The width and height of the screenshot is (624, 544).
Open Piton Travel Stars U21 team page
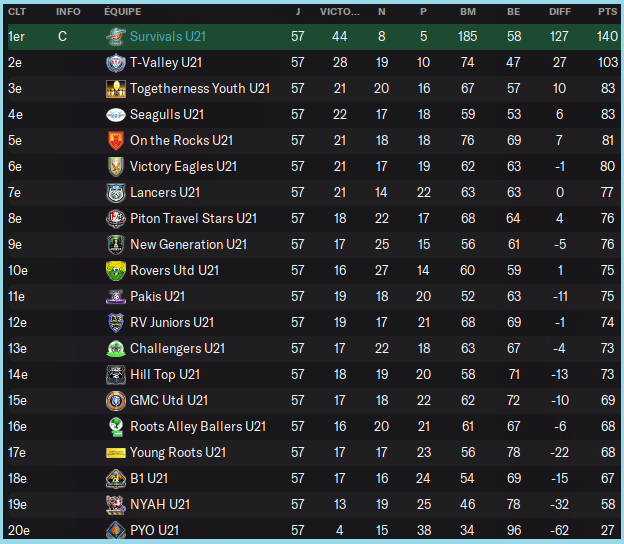click(x=193, y=218)
